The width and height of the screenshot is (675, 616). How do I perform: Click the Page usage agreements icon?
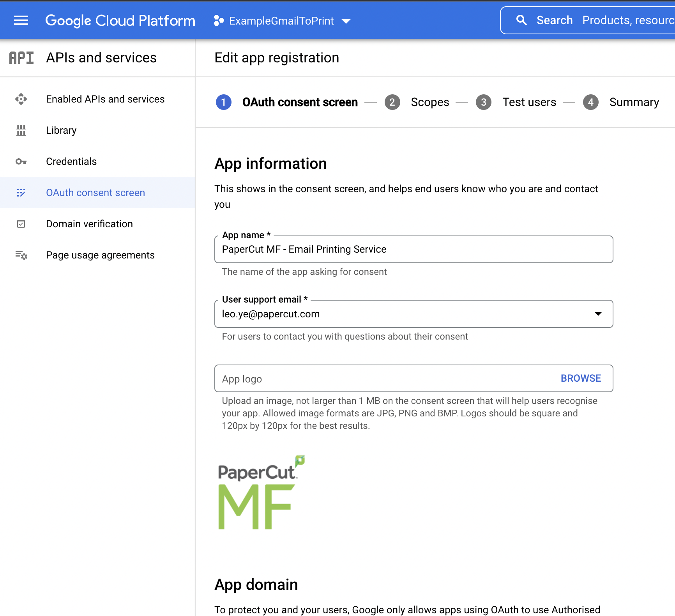(x=21, y=255)
